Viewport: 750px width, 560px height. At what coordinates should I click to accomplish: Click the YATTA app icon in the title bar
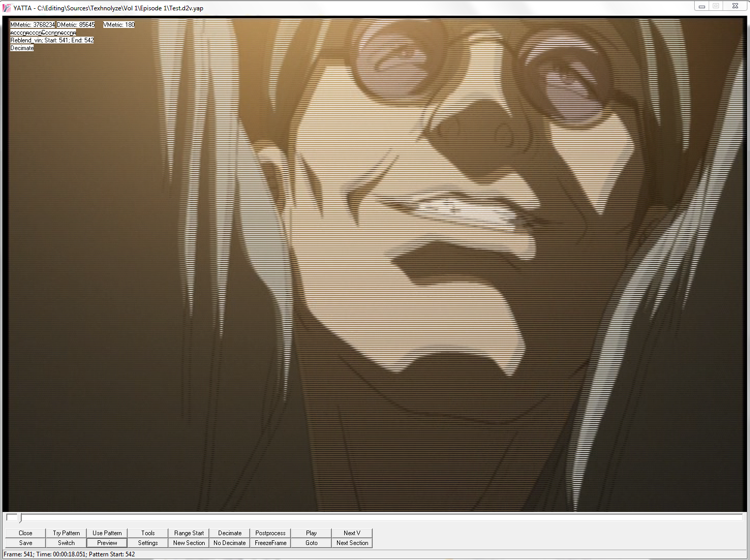(7, 8)
